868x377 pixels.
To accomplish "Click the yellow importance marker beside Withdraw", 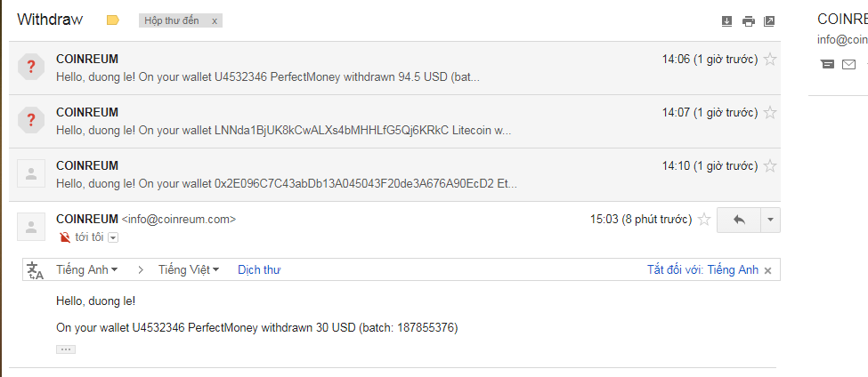I will tap(113, 20).
